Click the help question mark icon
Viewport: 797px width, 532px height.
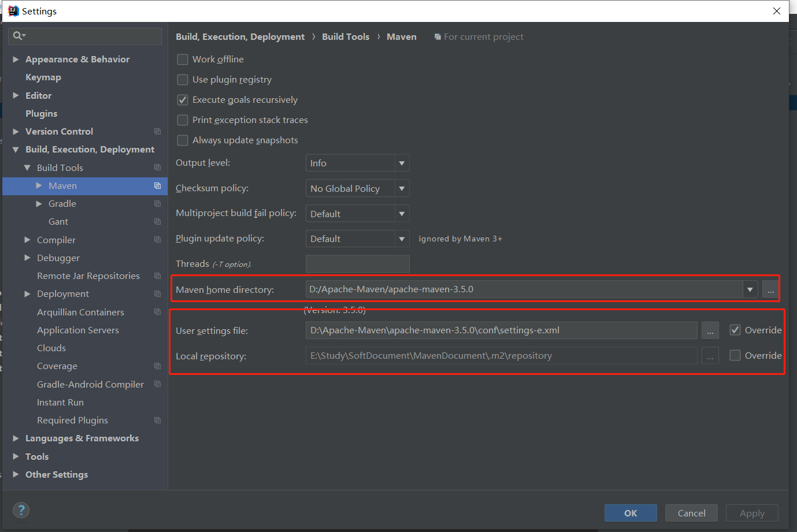point(21,510)
